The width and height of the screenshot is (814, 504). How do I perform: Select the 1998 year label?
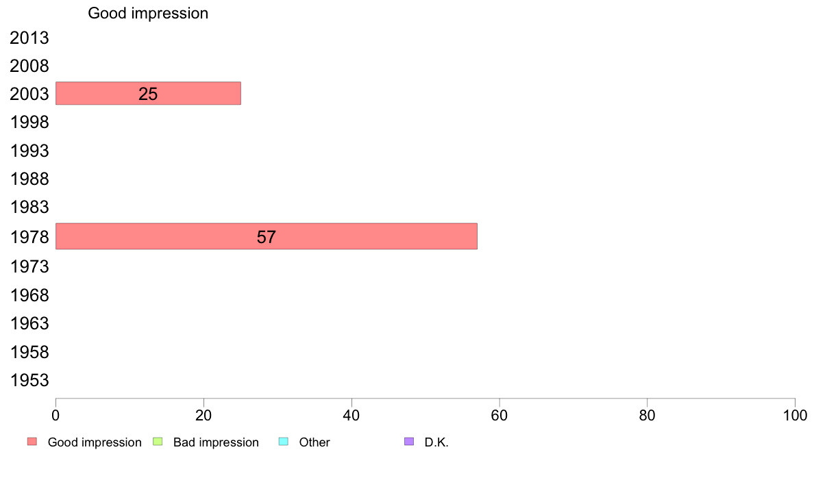[x=29, y=123]
